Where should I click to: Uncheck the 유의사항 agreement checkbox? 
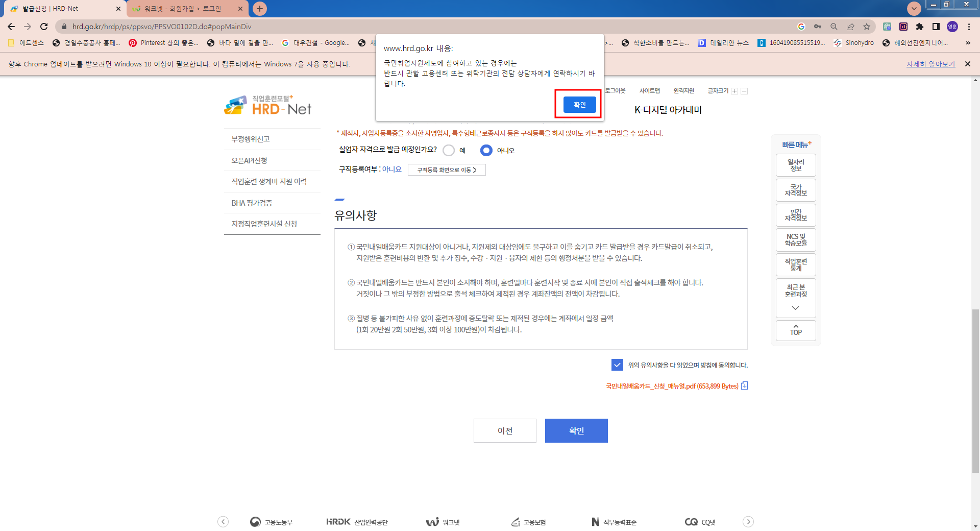tap(617, 365)
